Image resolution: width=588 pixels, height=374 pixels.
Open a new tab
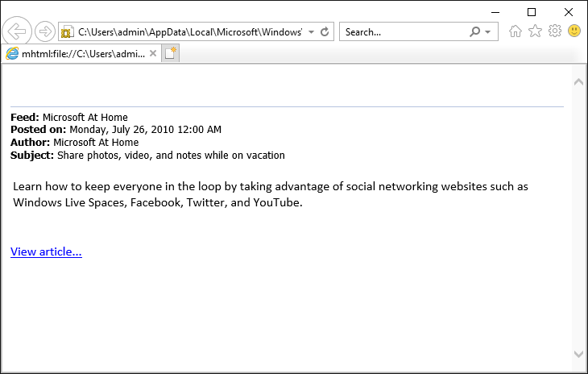[x=171, y=54]
